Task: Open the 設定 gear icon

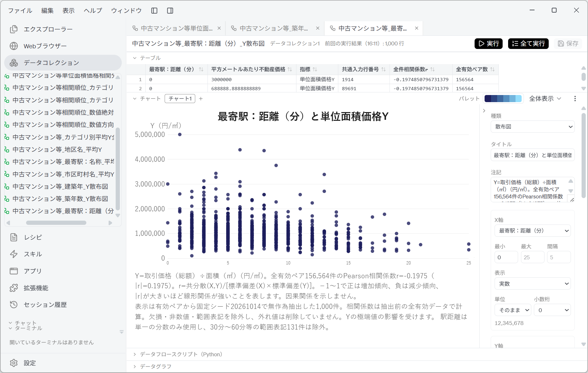Action: 14,363
